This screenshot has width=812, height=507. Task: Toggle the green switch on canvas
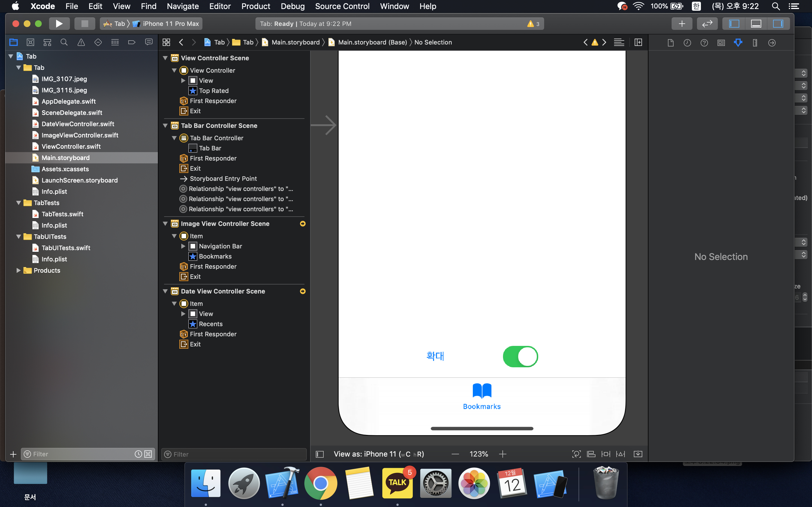[520, 356]
